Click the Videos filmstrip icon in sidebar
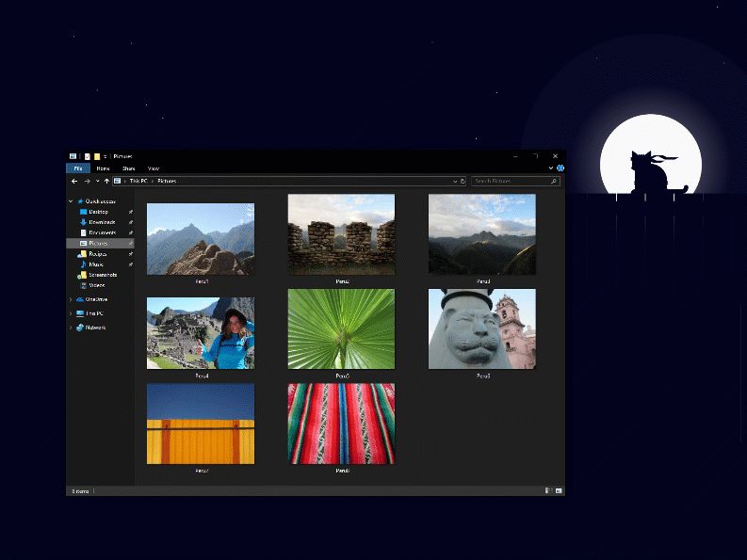The width and height of the screenshot is (747, 560). [84, 285]
